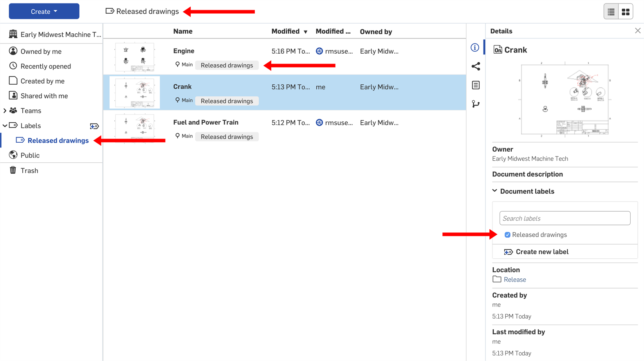Click the Crank drawing preview in Details
The width and height of the screenshot is (644, 361).
click(565, 100)
